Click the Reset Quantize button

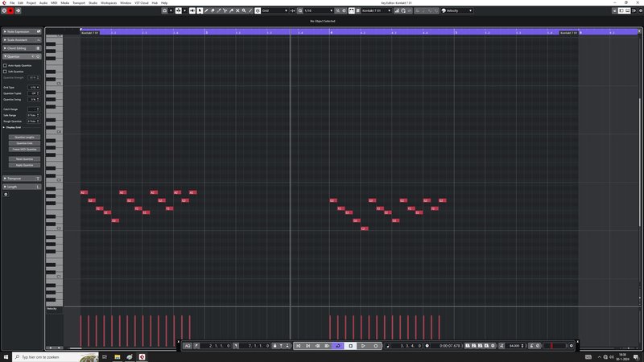pyautogui.click(x=24, y=158)
